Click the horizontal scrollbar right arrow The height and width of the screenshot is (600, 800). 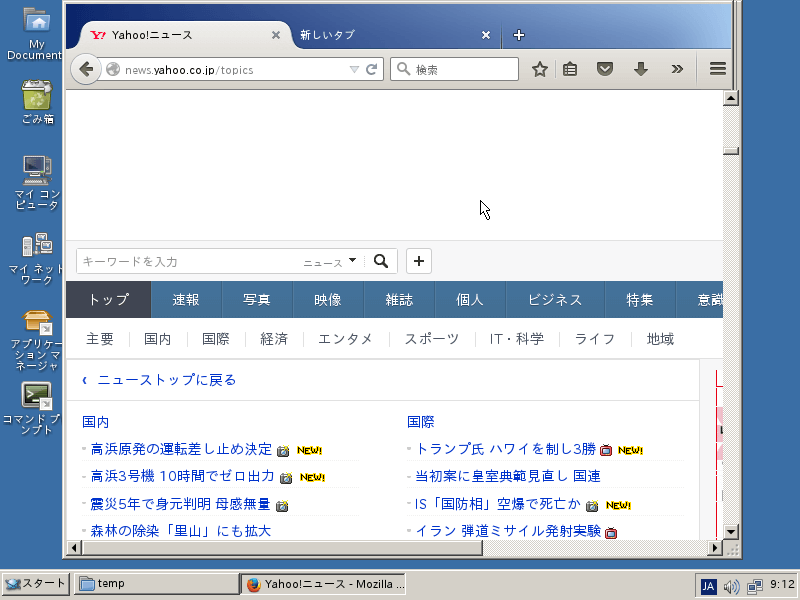pos(715,548)
